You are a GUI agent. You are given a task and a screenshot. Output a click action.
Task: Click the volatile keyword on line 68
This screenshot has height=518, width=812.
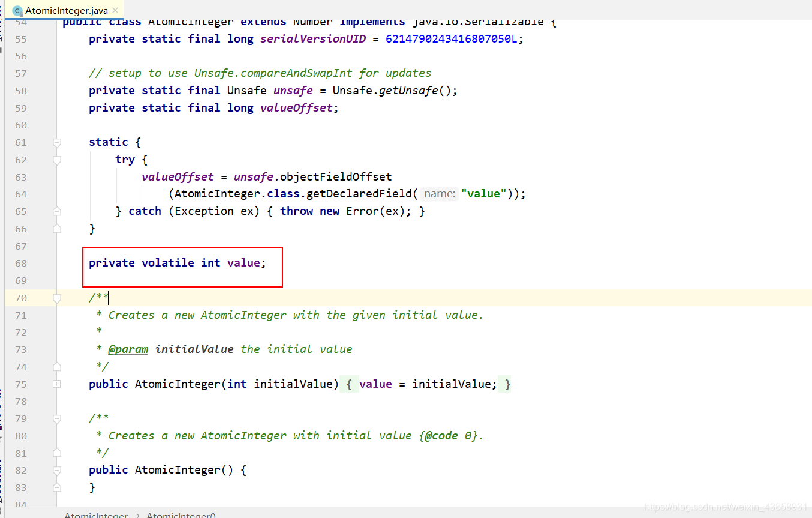click(168, 263)
